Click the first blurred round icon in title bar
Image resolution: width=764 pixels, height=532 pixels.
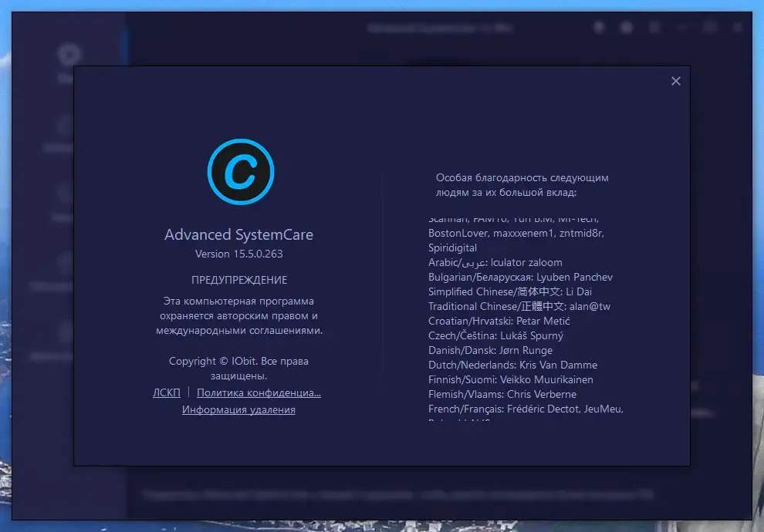(600, 27)
